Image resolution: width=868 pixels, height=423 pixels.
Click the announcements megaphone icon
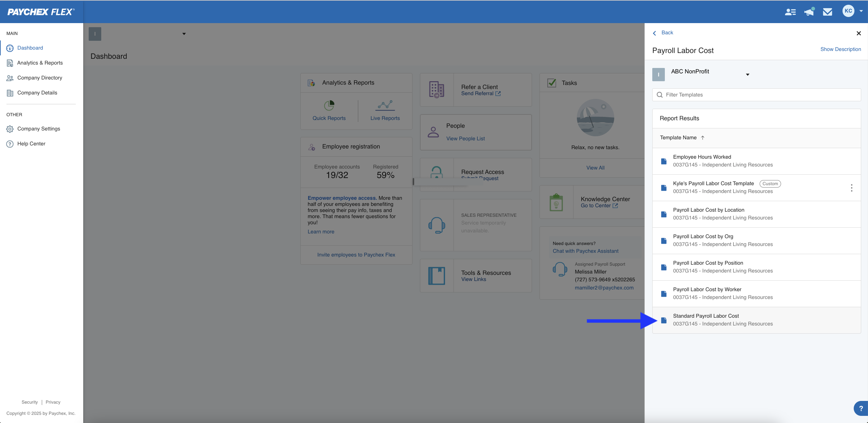click(809, 12)
